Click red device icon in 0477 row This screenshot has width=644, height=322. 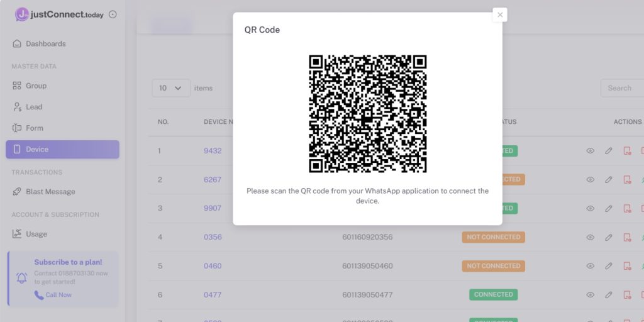click(627, 294)
